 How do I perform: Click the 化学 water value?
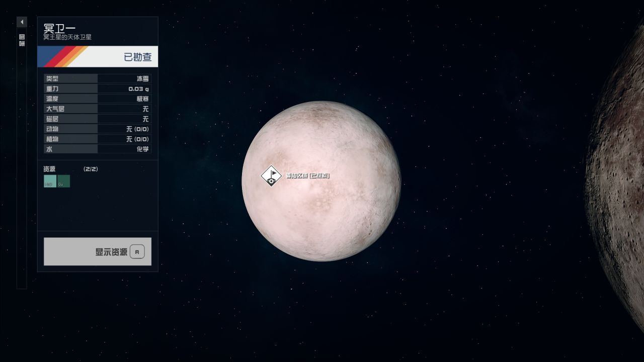coord(143,149)
